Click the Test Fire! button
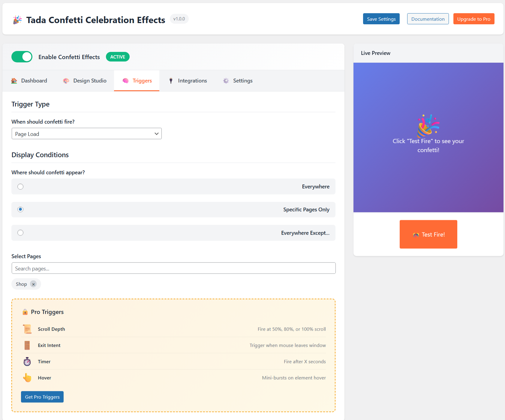This screenshot has width=505, height=420. [428, 234]
